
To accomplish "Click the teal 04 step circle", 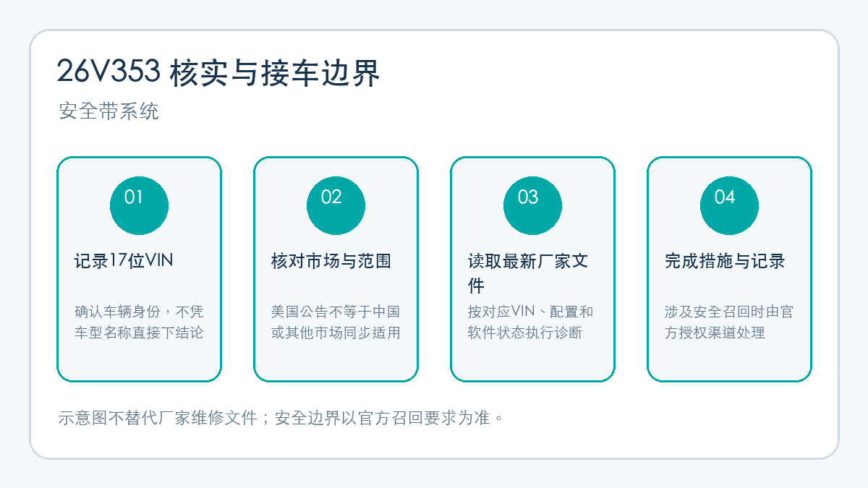I will (x=729, y=205).
